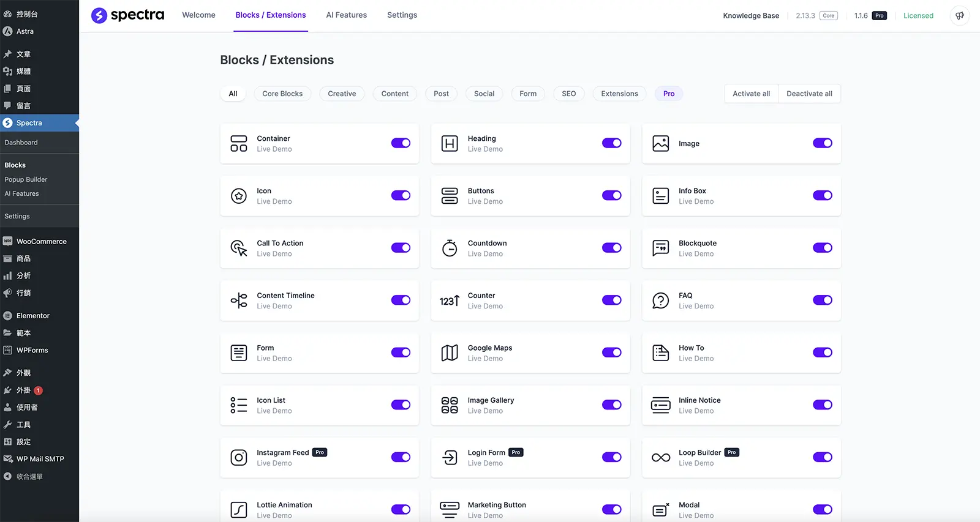Open the announcements megaphone icon

tap(960, 15)
